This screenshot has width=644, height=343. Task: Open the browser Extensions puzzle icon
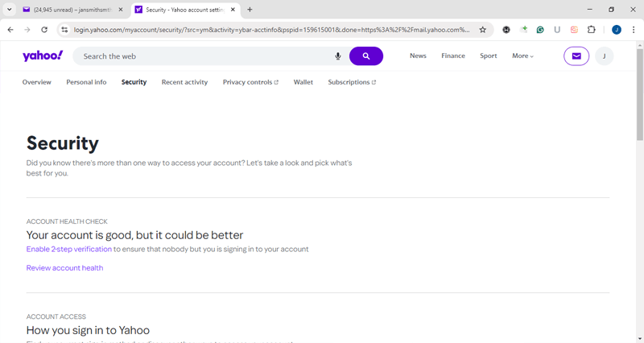point(592,30)
